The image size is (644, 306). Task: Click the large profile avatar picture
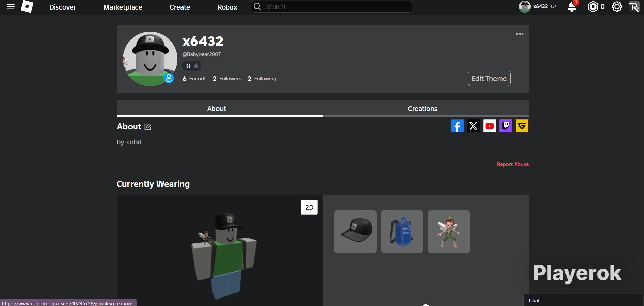click(x=150, y=59)
